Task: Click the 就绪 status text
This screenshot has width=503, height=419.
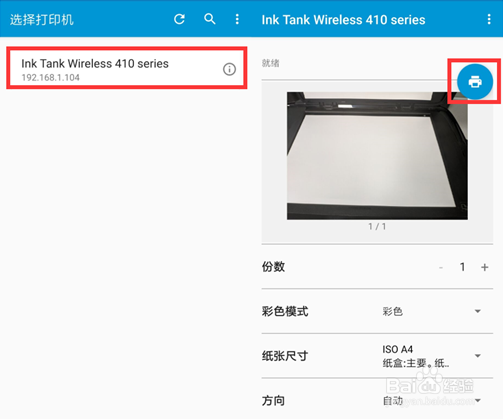Action: pos(270,63)
